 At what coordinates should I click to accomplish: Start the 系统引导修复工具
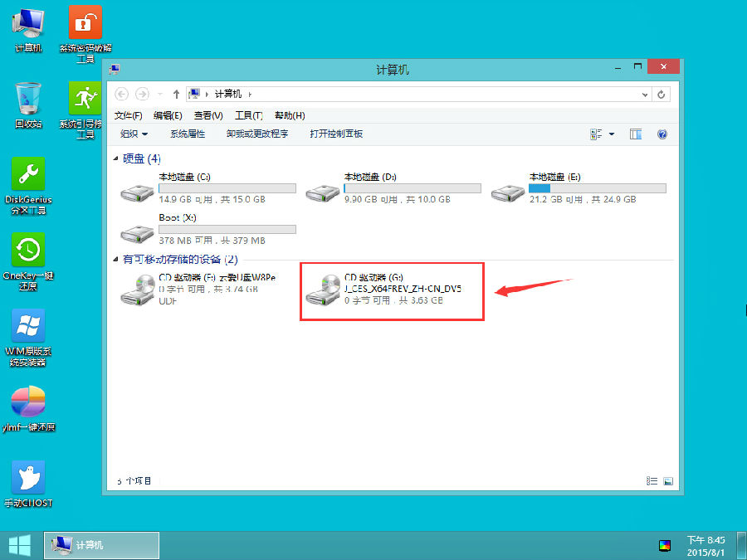(83, 100)
